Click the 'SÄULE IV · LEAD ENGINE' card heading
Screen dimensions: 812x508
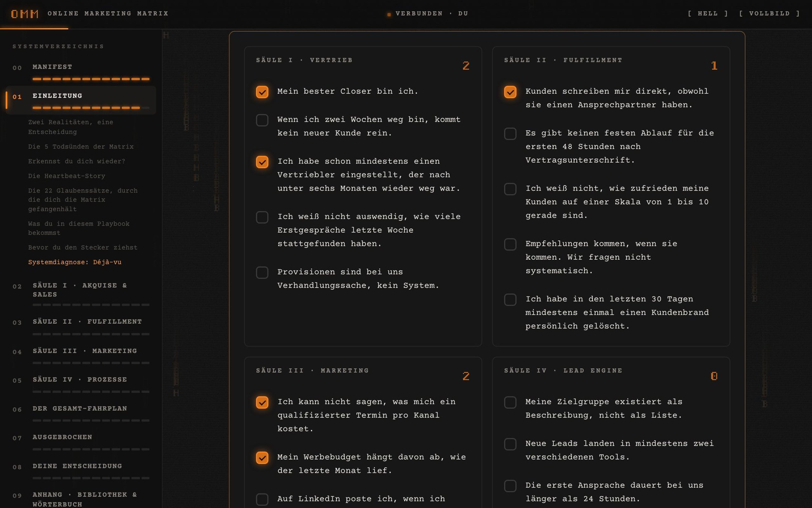point(563,371)
